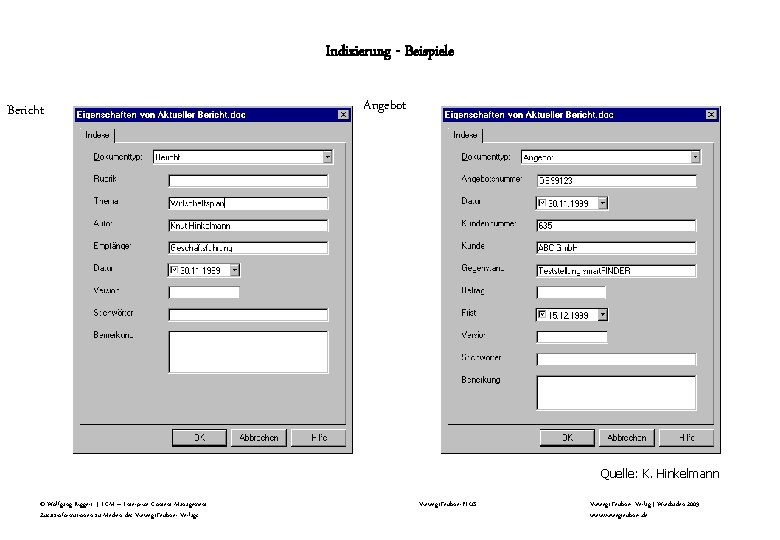
Task: Focus Stichwörter field in Angebot dialog
Action: 616,359
